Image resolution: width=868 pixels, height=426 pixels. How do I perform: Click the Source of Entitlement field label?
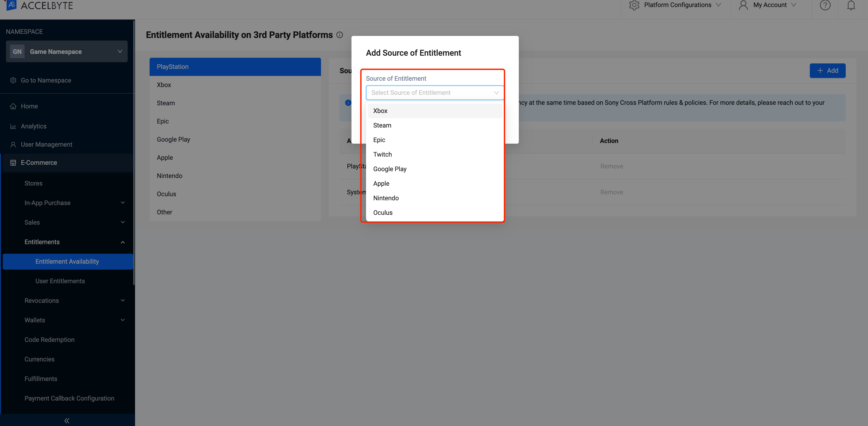(396, 78)
